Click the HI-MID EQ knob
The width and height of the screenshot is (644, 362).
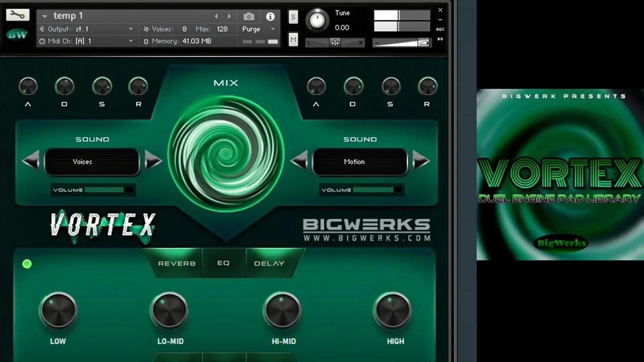tap(282, 310)
